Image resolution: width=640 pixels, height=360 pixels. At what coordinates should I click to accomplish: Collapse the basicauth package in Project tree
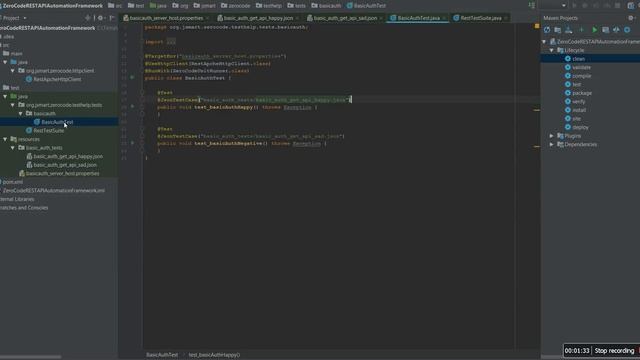(20, 113)
